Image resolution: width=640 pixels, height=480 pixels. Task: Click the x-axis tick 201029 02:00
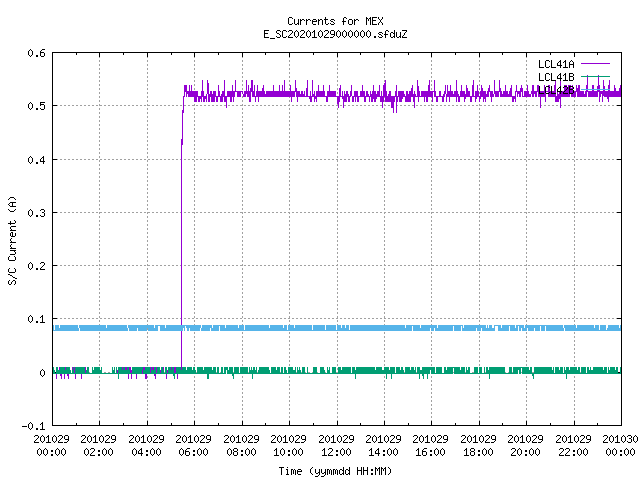98,446
